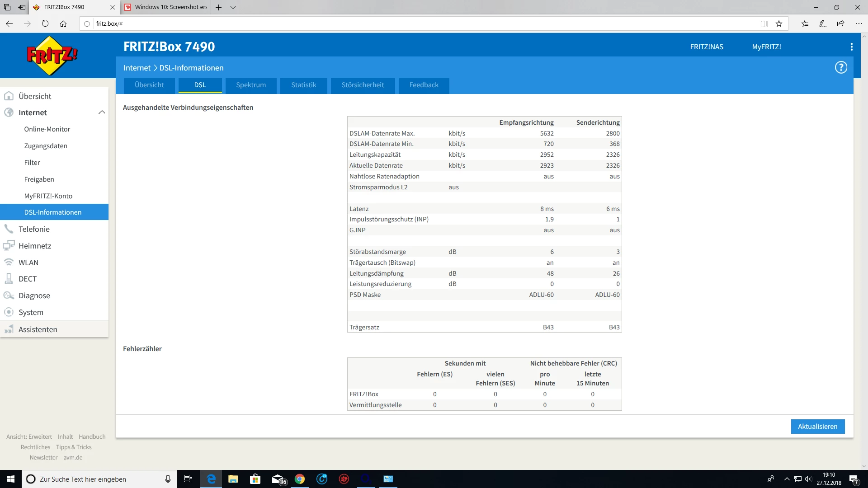Collapse the Internet menu chevron
The image size is (868, 488).
tap(102, 113)
